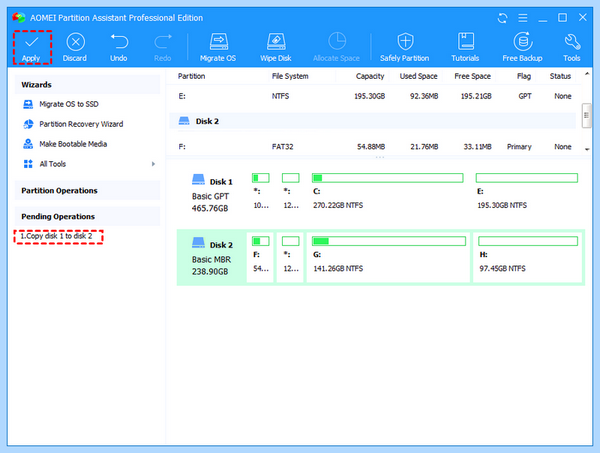This screenshot has width=600, height=453.
Task: Select pending operation Copy disk 1 to disk 2
Action: point(56,236)
